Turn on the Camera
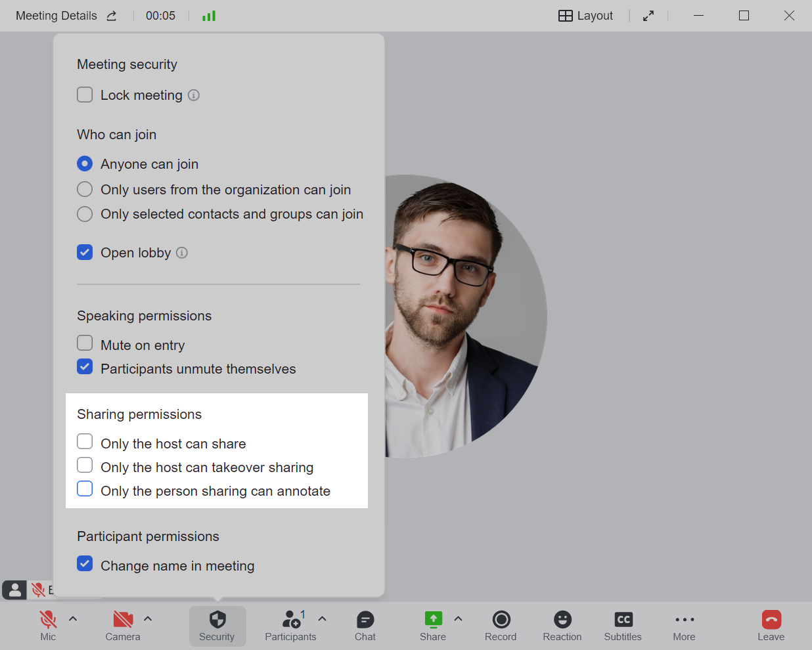812x650 pixels. coord(123,620)
